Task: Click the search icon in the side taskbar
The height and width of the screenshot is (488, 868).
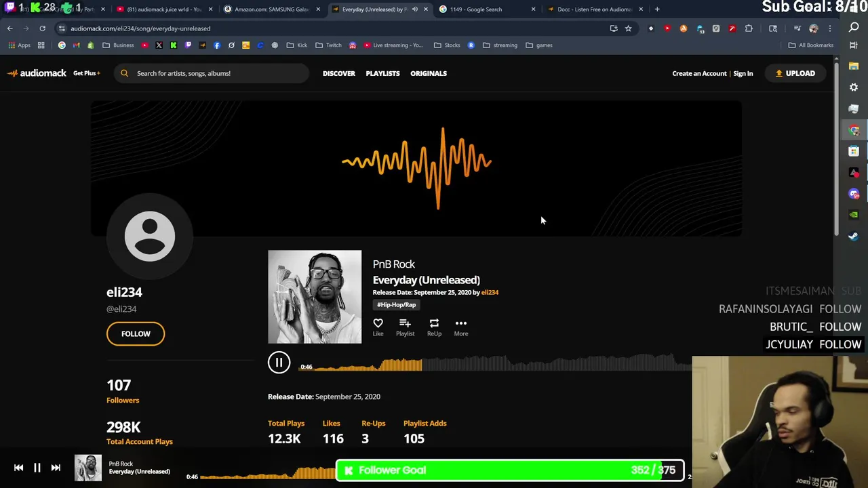Action: [854, 28]
